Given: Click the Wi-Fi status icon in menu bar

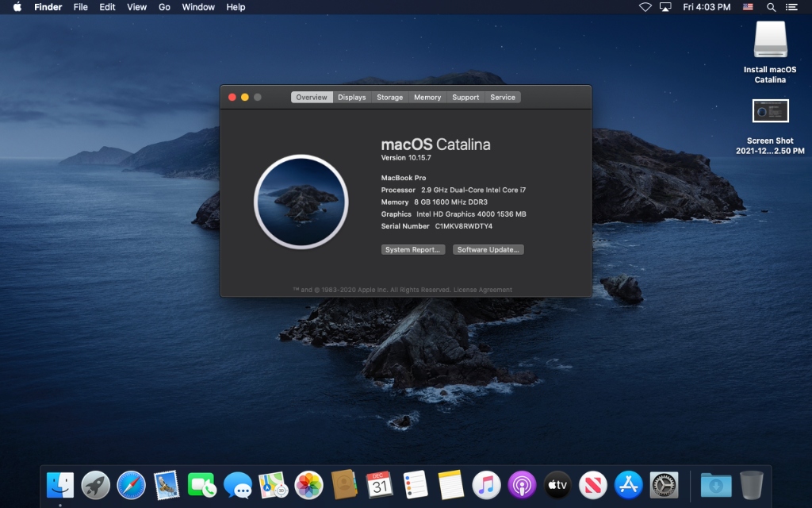Looking at the screenshot, I should (645, 7).
